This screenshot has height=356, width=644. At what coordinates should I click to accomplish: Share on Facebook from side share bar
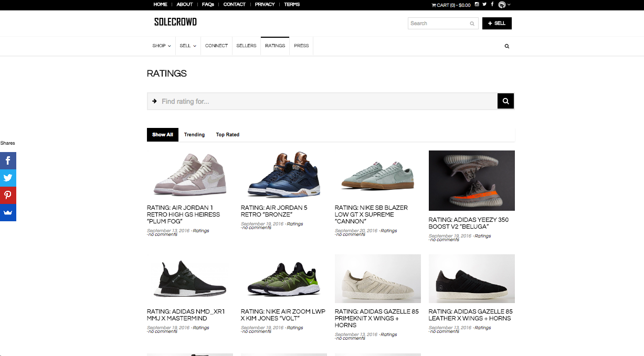8,160
